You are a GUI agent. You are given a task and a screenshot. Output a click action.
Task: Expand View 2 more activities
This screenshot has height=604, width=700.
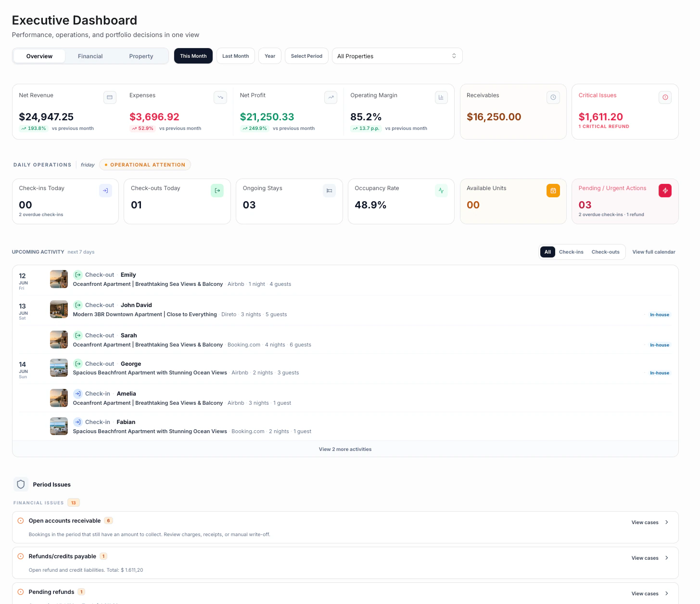click(345, 449)
